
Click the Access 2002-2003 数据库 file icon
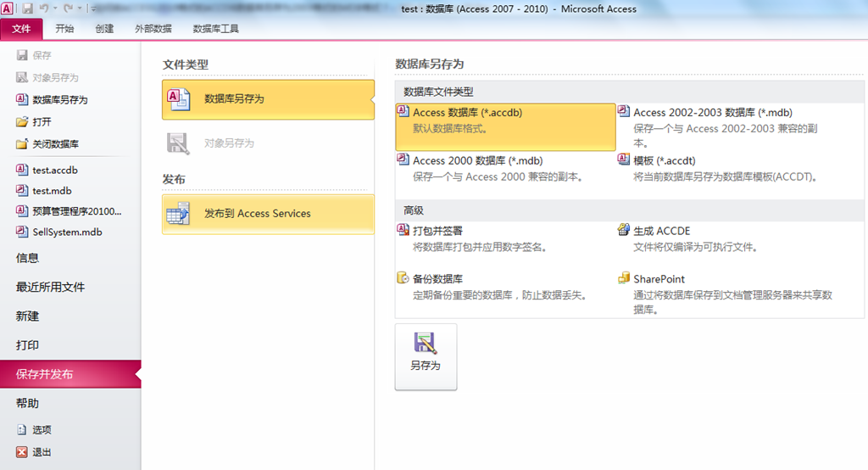point(624,111)
